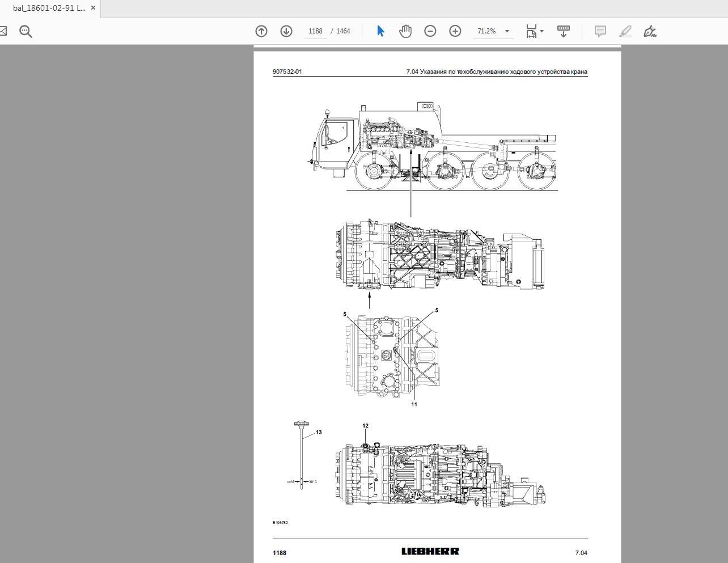
Task: Go to next page with down arrow
Action: pyautogui.click(x=286, y=31)
